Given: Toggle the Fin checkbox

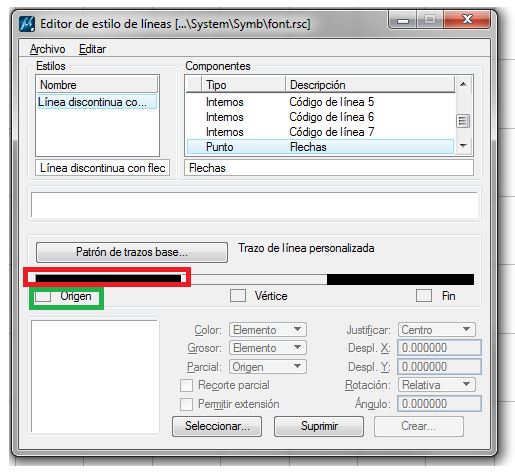Looking at the screenshot, I should 424,296.
